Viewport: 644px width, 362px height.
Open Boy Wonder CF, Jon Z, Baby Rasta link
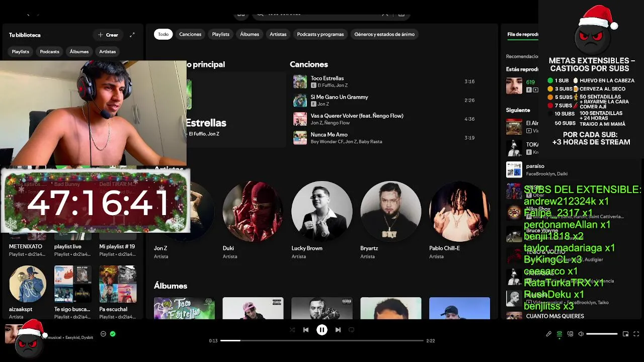(x=346, y=142)
